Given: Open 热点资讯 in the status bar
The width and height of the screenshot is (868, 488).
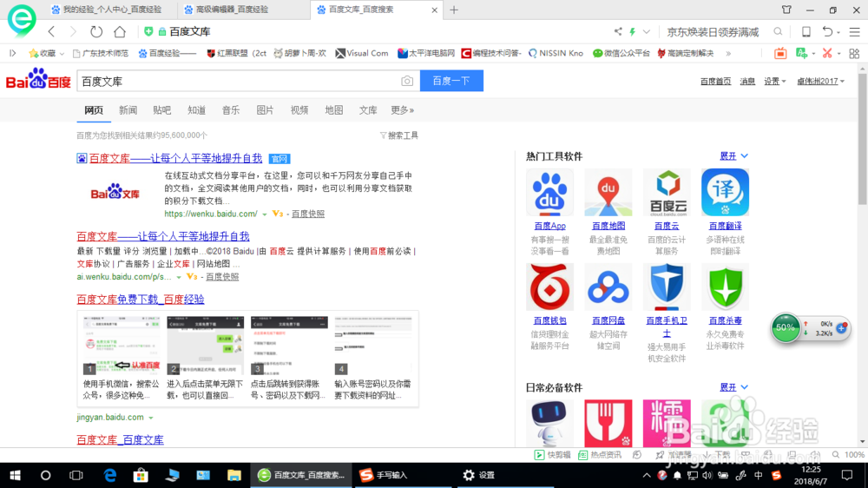Looking at the screenshot, I should pyautogui.click(x=600, y=455).
